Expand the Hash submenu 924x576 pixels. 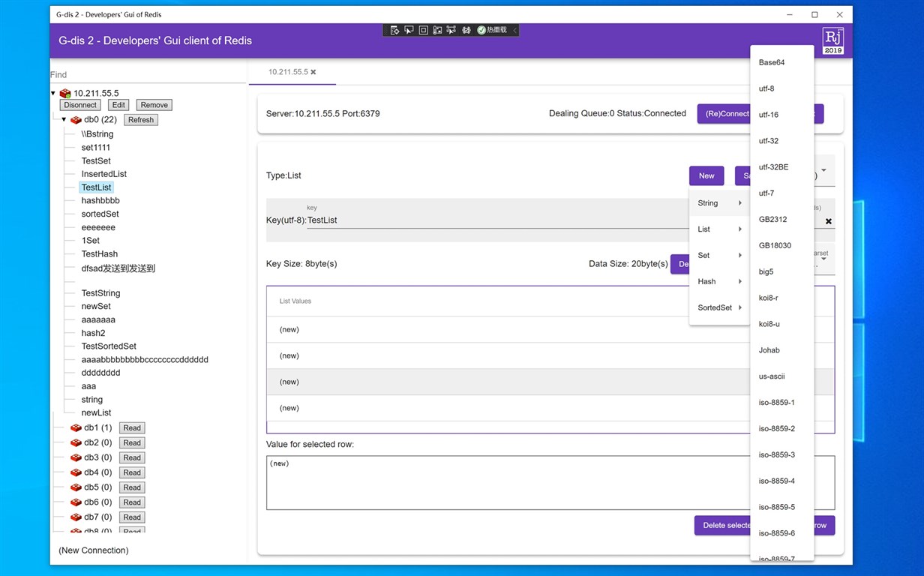[719, 282]
